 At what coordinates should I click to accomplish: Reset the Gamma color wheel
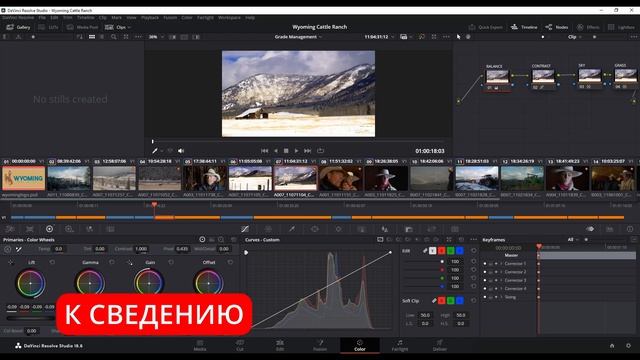112,262
